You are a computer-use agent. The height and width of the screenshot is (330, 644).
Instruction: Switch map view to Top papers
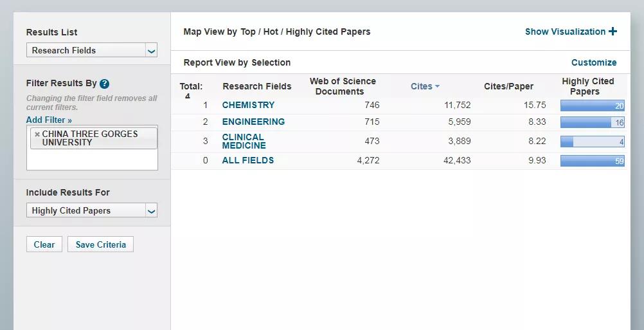pos(248,32)
